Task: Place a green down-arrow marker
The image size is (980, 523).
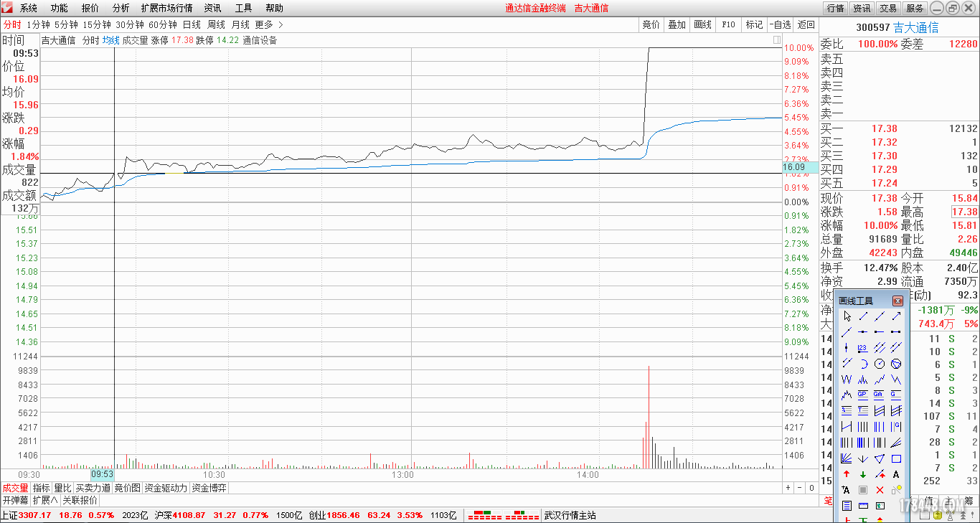Action: (863, 473)
